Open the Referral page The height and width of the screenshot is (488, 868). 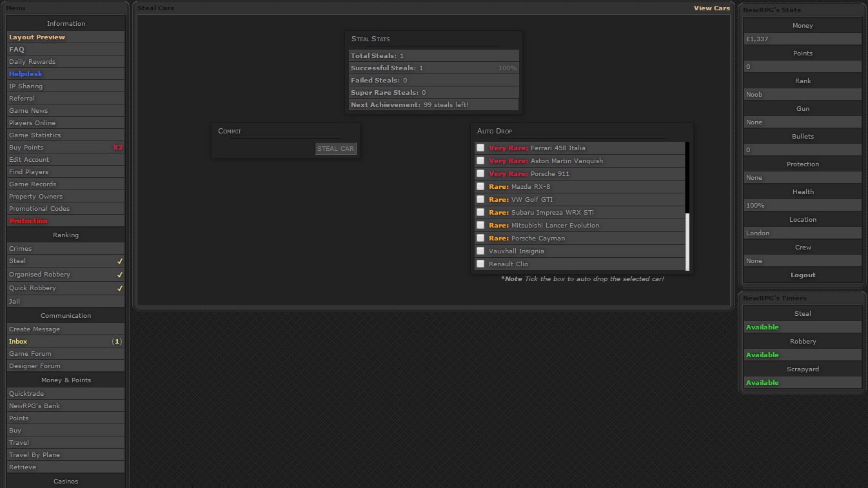point(65,99)
